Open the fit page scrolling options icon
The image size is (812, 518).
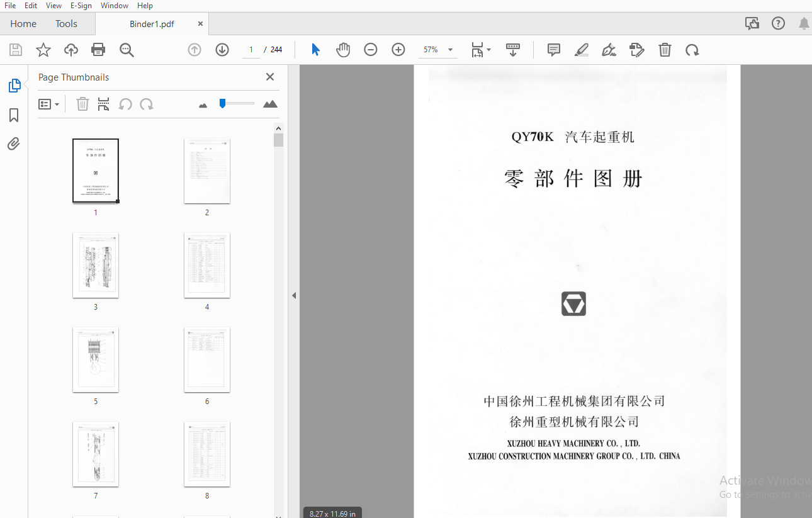482,50
